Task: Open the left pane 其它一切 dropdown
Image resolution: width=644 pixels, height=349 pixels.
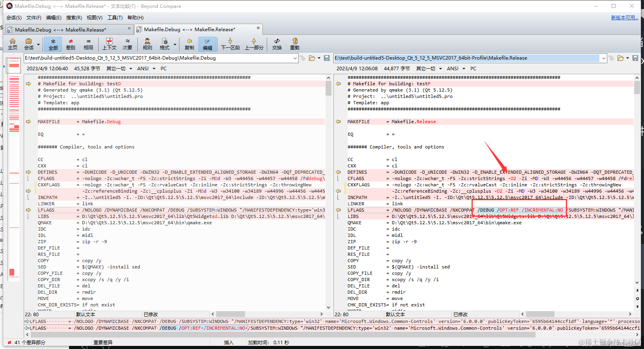Action: coord(118,69)
